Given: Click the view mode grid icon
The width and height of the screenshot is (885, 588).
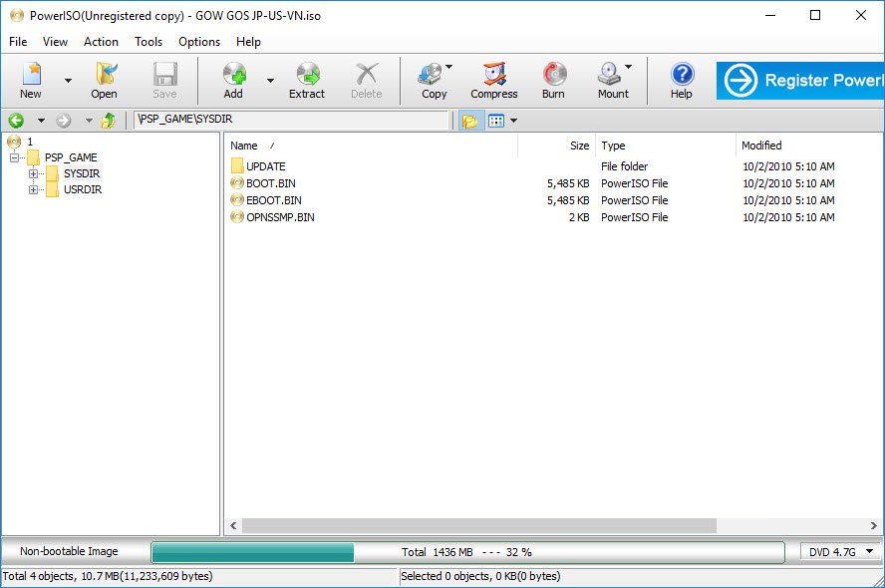Looking at the screenshot, I should point(496,121).
